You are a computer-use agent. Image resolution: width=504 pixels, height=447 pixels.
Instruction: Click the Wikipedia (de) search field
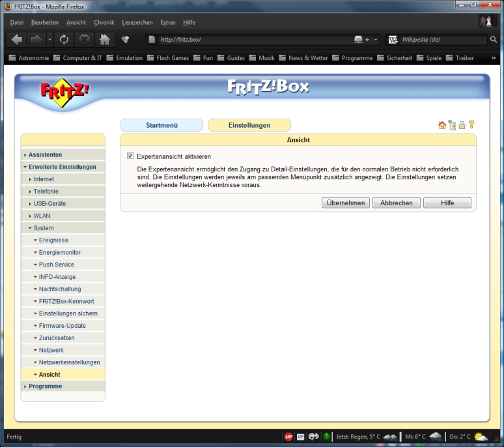(x=443, y=40)
